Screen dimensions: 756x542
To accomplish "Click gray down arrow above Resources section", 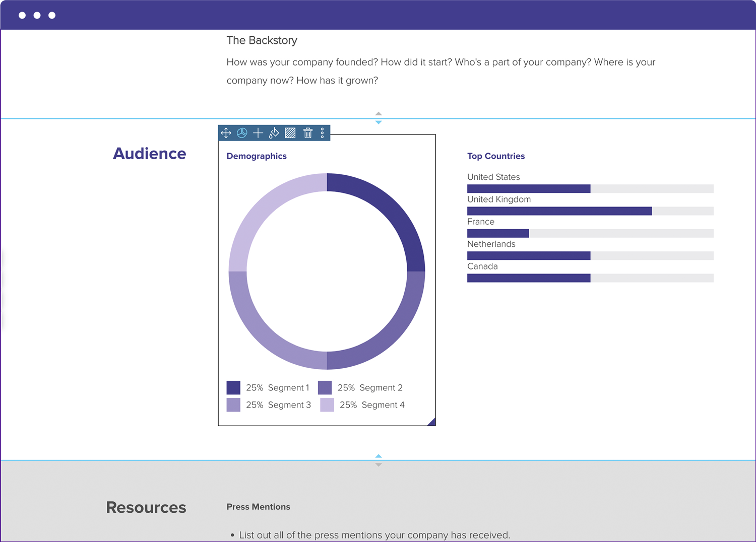I will tap(379, 465).
